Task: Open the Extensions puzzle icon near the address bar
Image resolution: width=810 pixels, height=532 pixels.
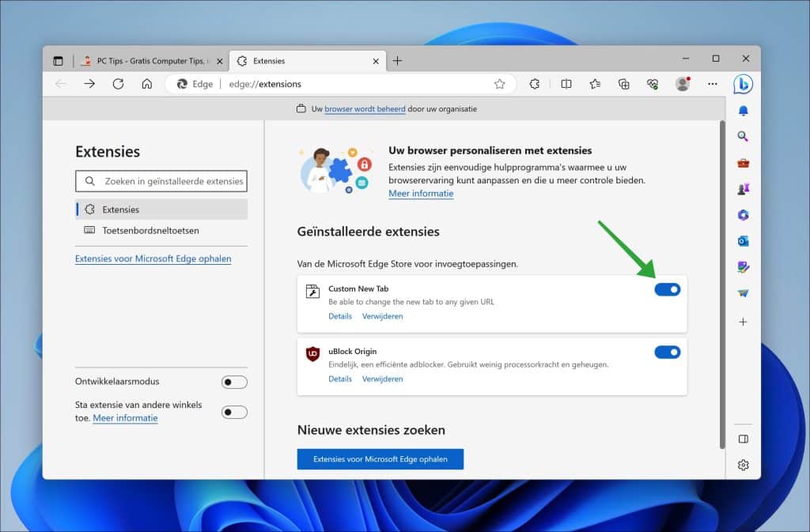Action: tap(535, 84)
